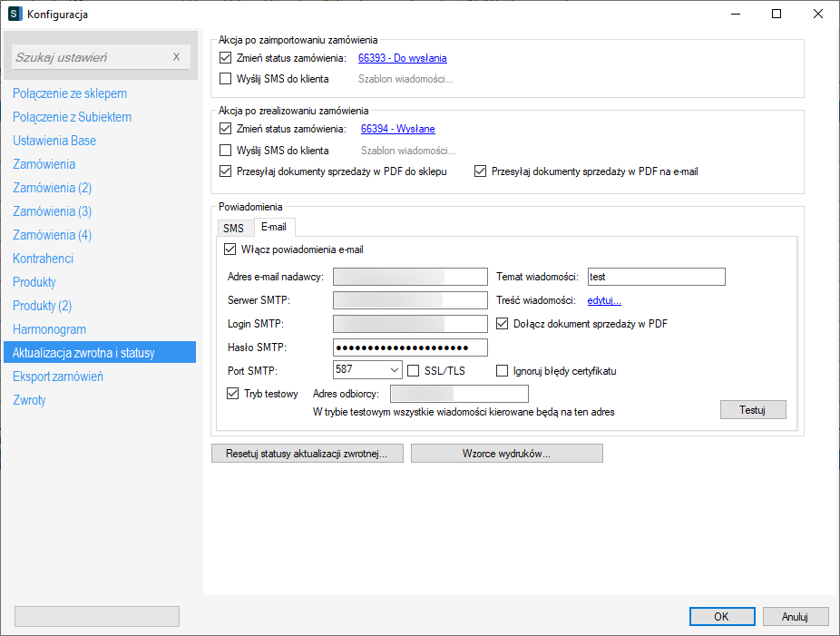Click the 'Temat wiadomości' input field

click(656, 277)
